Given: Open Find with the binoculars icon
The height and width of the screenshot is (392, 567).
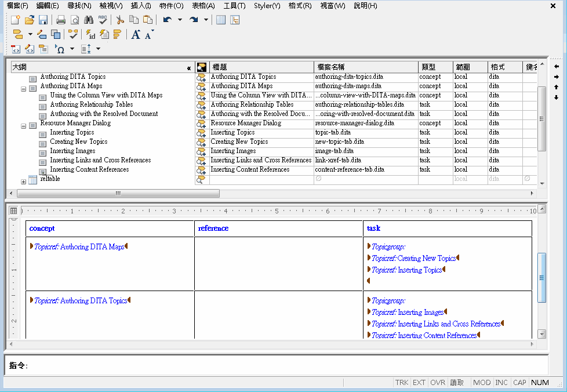Looking at the screenshot, I should [x=89, y=20].
